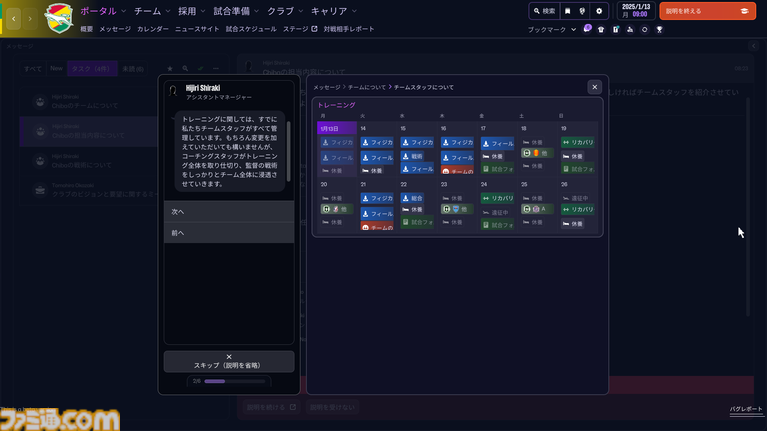Switch to the 未読 inbox filter tab
Viewport: 767px width, 431px height.
pyautogui.click(x=131, y=68)
